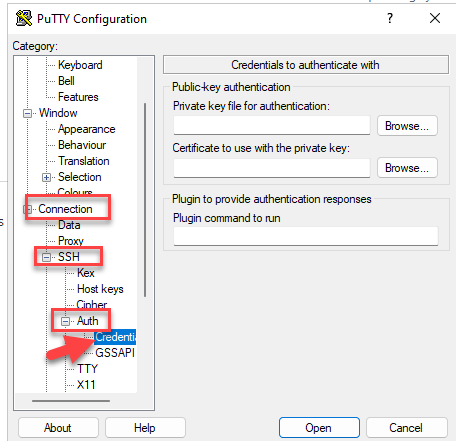Click the 'Public-key authentication' group label
The image size is (456, 441).
[x=231, y=87]
